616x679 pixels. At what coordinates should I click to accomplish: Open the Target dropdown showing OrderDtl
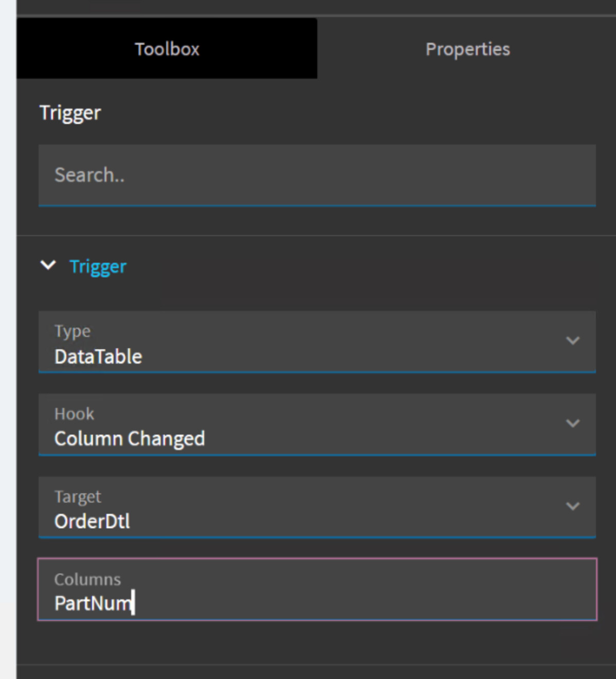(317, 507)
